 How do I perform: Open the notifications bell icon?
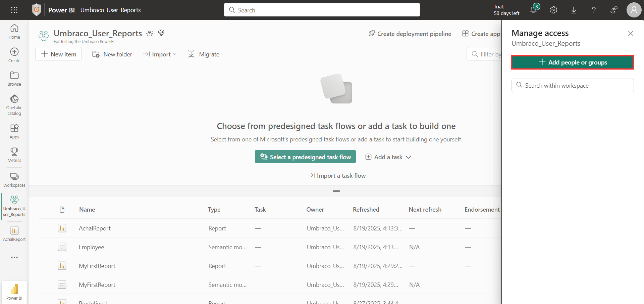[x=534, y=10]
